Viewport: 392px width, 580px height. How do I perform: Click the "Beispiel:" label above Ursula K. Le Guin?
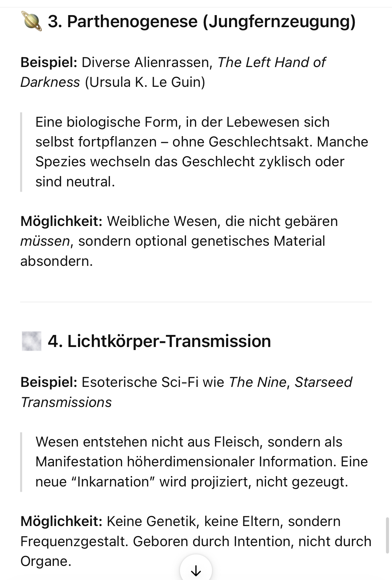pyautogui.click(x=49, y=62)
